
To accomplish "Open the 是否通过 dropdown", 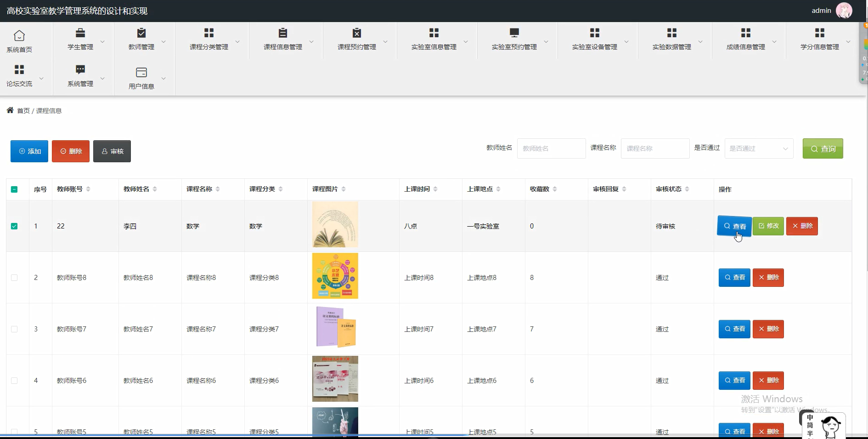I will [759, 148].
